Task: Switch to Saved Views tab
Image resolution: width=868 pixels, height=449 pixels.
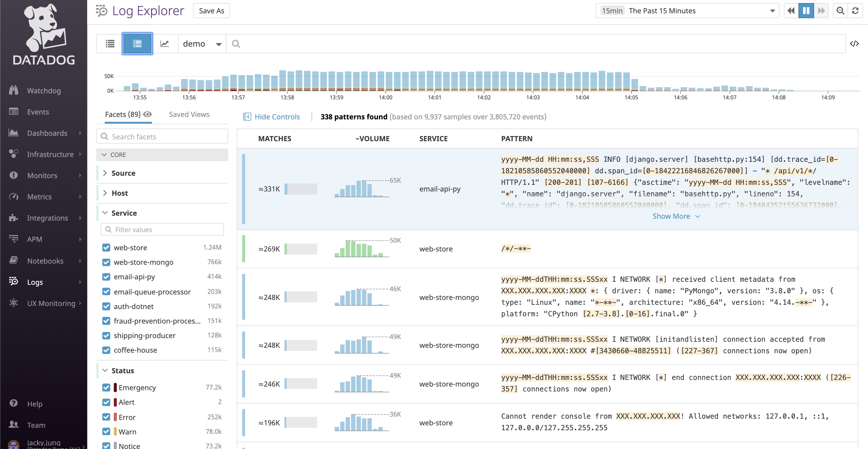Action: coord(189,114)
